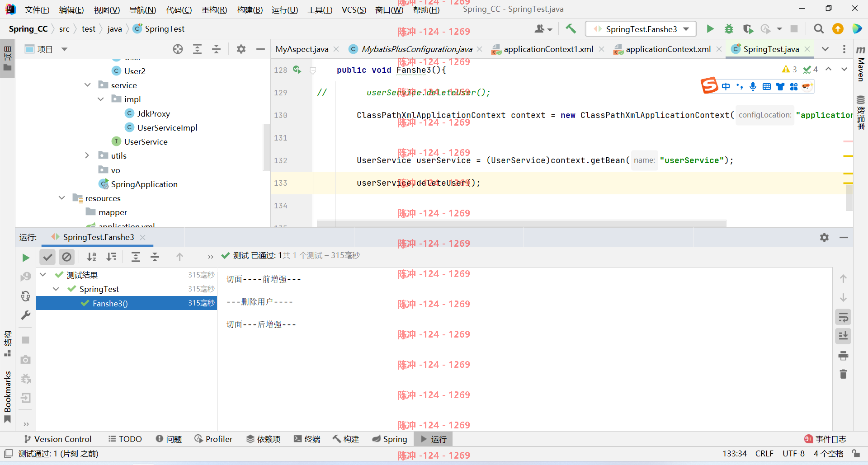Build the project with the hammer icon

(x=571, y=29)
